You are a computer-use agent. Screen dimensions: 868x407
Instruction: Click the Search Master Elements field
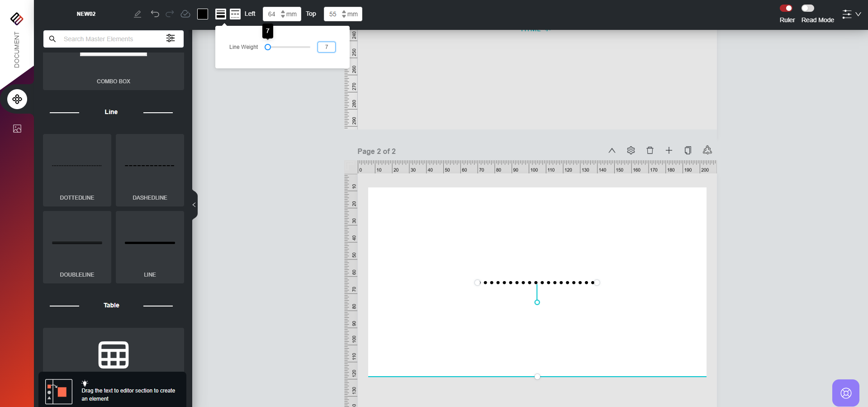pyautogui.click(x=109, y=39)
